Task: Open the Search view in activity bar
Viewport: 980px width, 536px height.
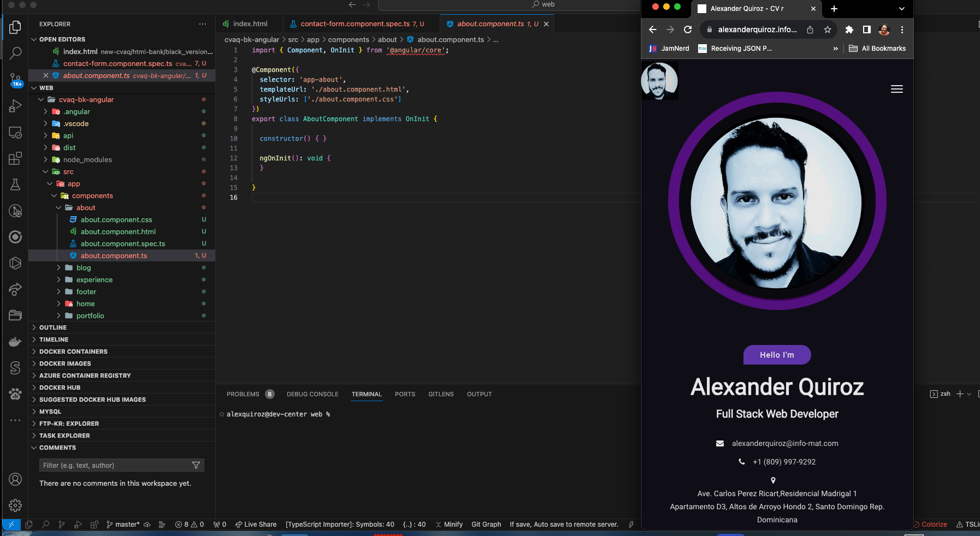Action: (15, 53)
